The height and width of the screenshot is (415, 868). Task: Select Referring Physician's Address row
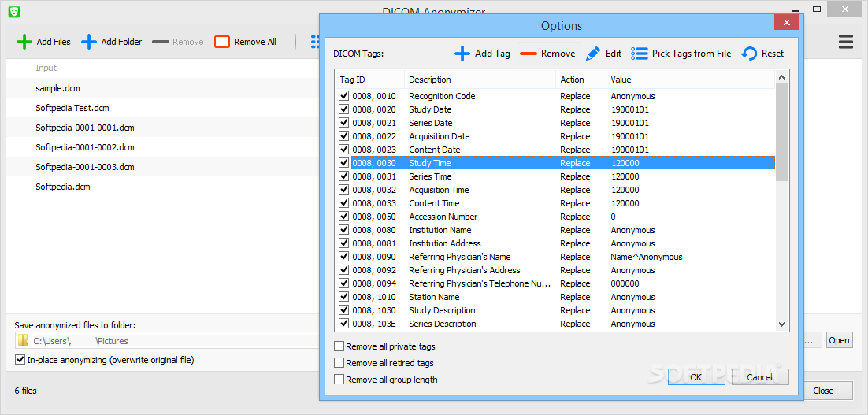pyautogui.click(x=555, y=270)
